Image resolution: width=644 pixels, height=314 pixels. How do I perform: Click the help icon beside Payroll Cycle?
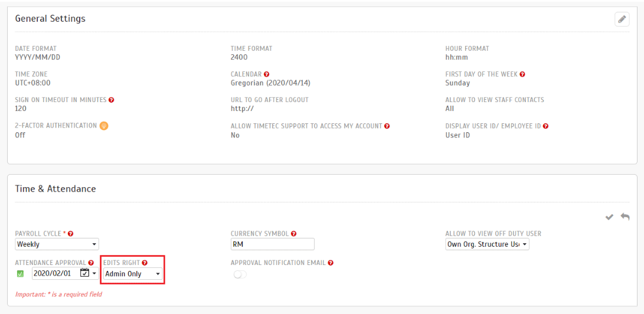[x=71, y=234]
